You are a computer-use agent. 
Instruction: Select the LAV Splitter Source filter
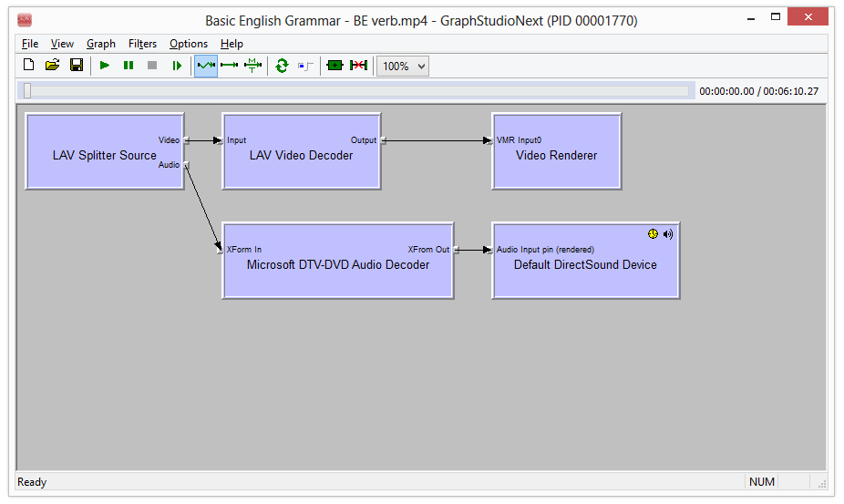click(x=105, y=151)
